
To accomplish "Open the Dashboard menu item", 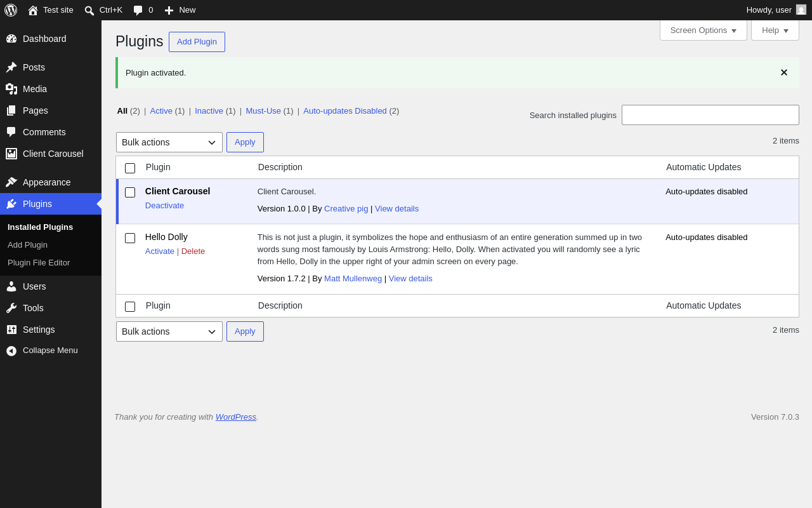I will coord(51,39).
